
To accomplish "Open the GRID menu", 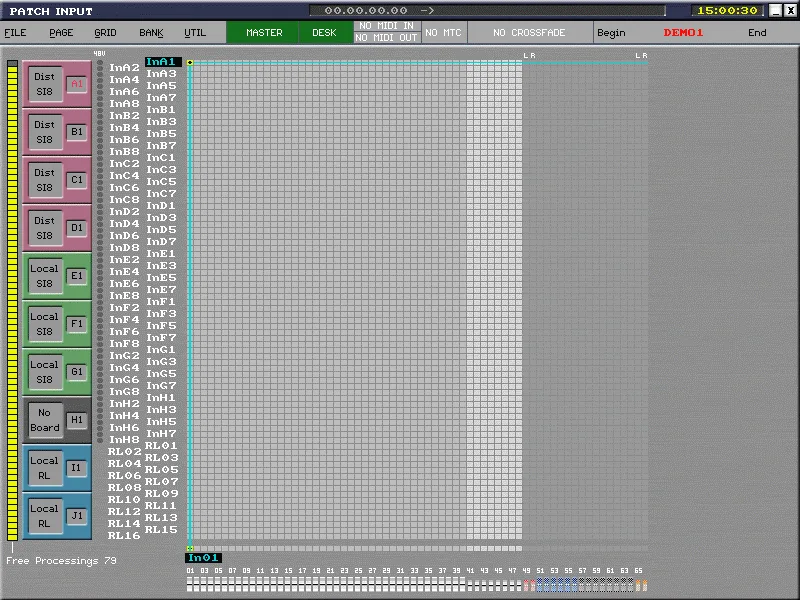I will click(x=105, y=33).
